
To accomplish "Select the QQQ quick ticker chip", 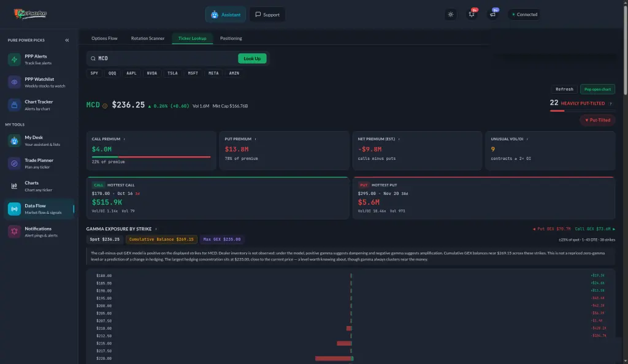I will (x=112, y=73).
